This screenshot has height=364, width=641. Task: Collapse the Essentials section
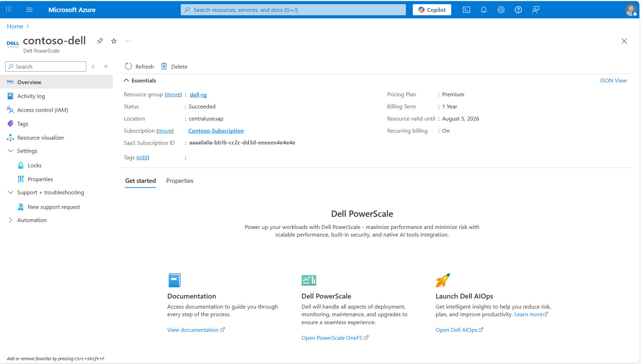click(x=126, y=80)
